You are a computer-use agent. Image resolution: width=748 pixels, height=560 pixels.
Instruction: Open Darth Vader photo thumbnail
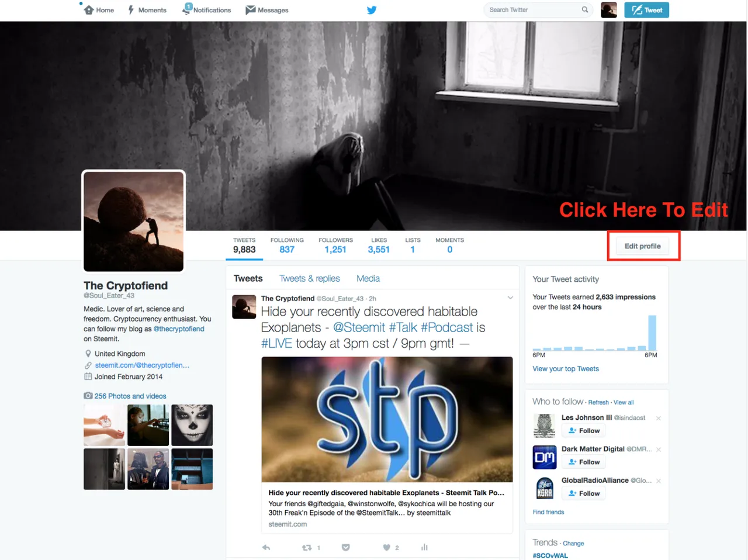tap(148, 469)
